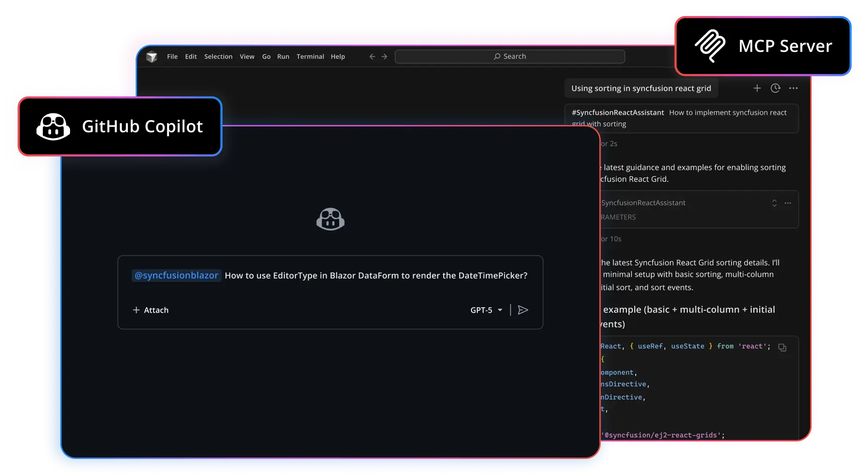Expand the SyncfusionReactAssistant tool details chevron

pos(774,203)
